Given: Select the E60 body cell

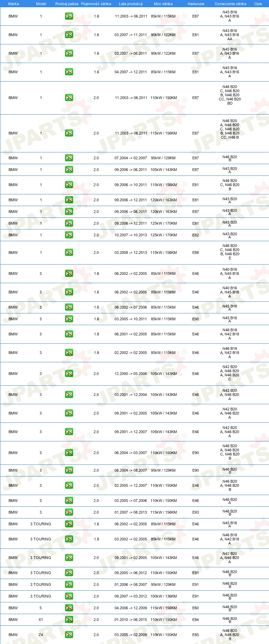Looking at the screenshot, I should (195, 608).
